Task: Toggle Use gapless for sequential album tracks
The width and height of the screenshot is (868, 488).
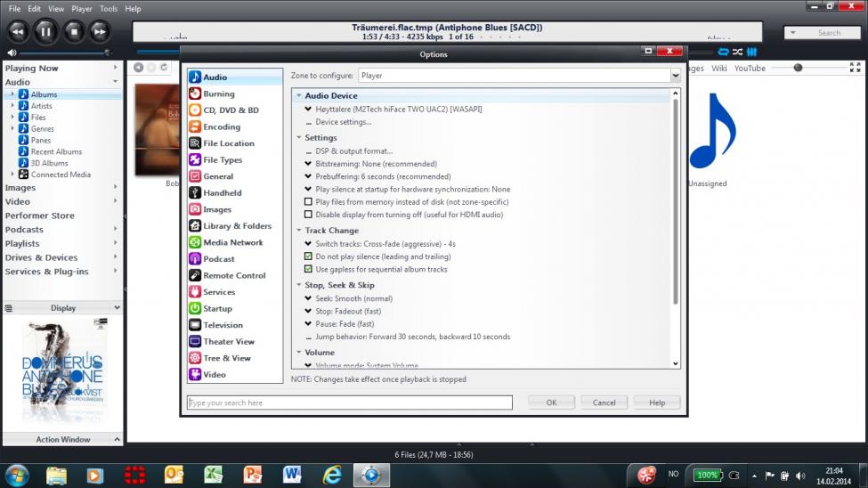Action: (309, 269)
